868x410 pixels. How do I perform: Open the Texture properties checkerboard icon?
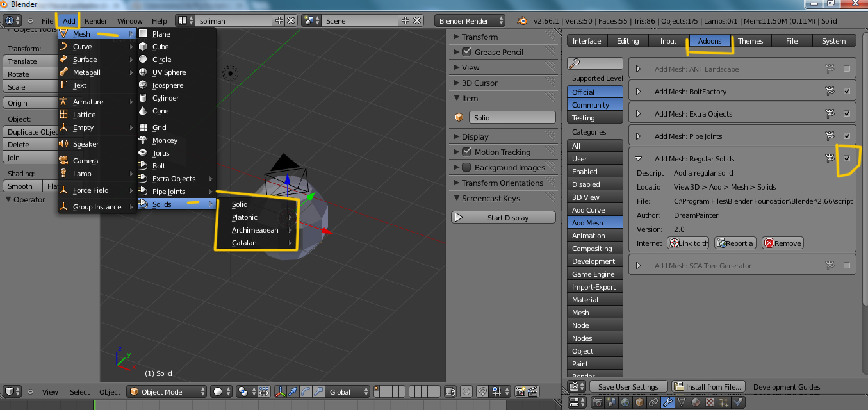tap(710, 402)
